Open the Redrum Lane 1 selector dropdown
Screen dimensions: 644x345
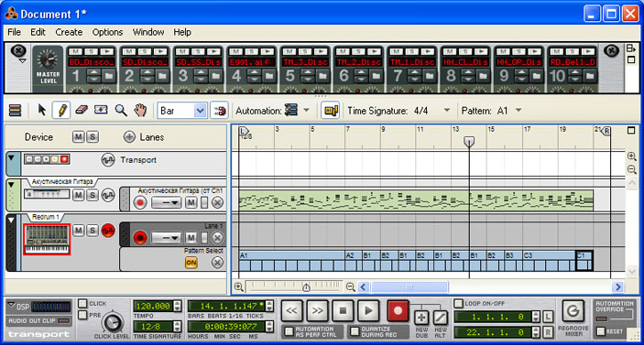click(166, 238)
